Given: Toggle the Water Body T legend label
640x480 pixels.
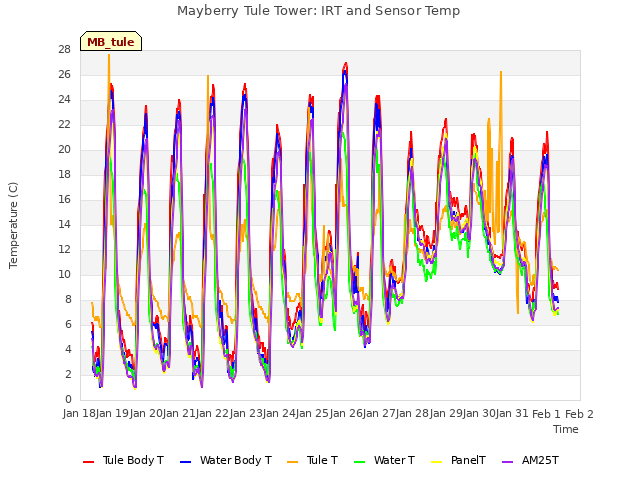Looking at the screenshot, I should 236,460.
